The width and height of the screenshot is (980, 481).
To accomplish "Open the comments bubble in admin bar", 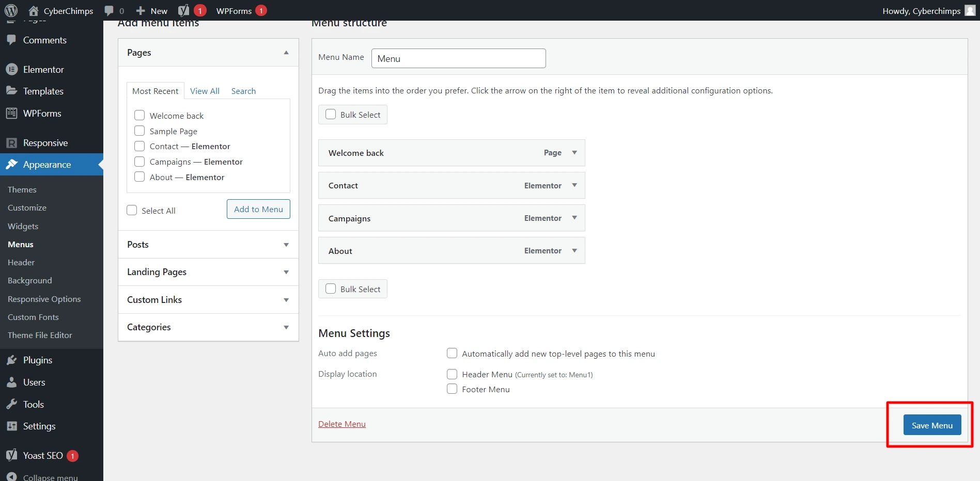I will point(109,10).
